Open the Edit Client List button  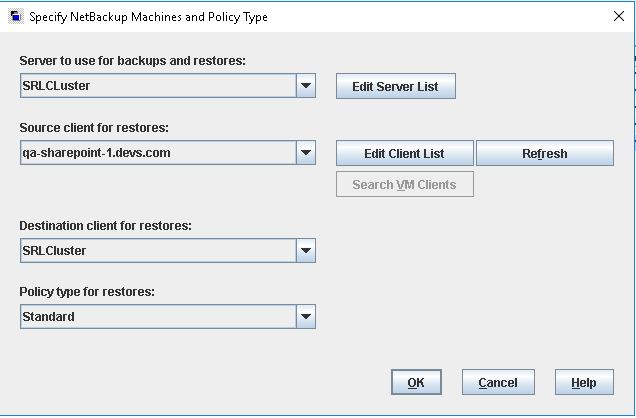(404, 153)
